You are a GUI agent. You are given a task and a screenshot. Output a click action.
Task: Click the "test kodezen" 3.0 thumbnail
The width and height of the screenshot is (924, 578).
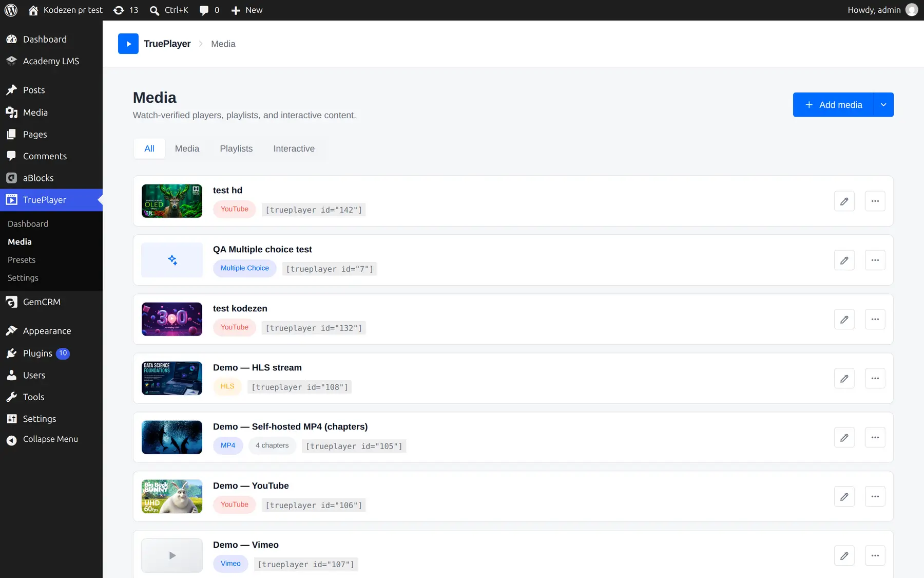coord(172,319)
